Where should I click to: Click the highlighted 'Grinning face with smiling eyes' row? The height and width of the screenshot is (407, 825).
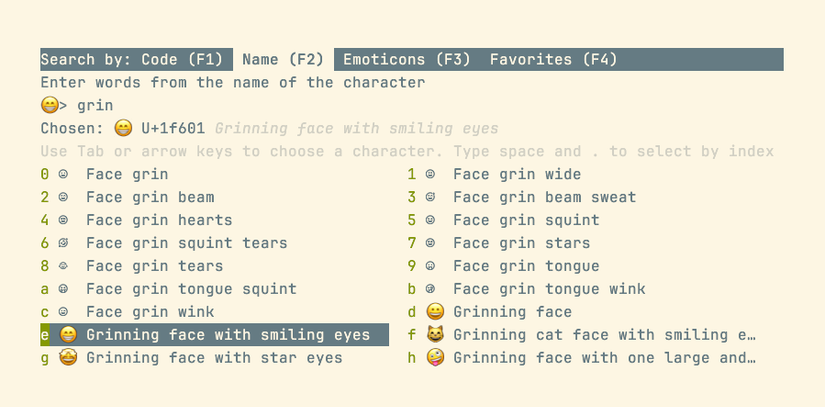coord(227,335)
